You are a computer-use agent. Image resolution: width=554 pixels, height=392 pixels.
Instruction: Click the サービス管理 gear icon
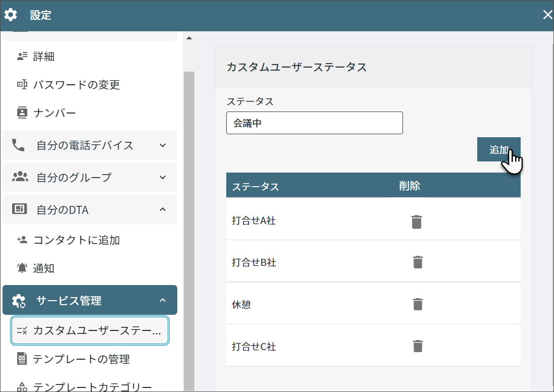coord(19,301)
